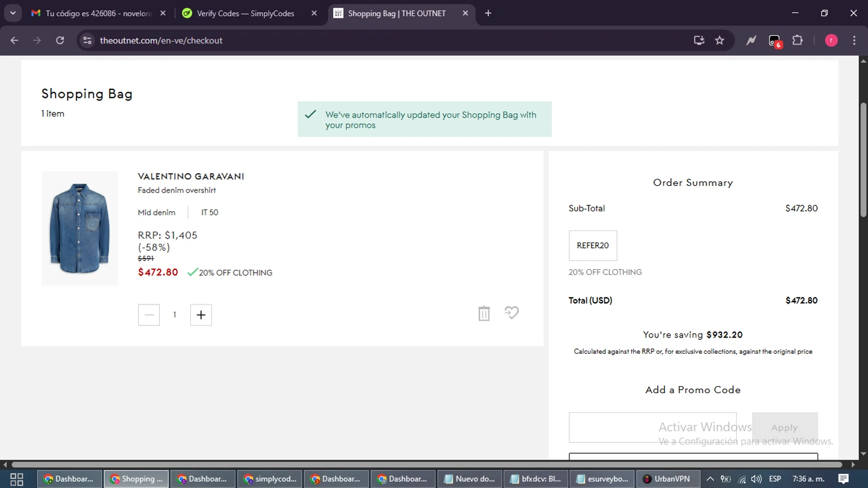Click the address bar URL
The image size is (868, 488).
(x=161, y=41)
